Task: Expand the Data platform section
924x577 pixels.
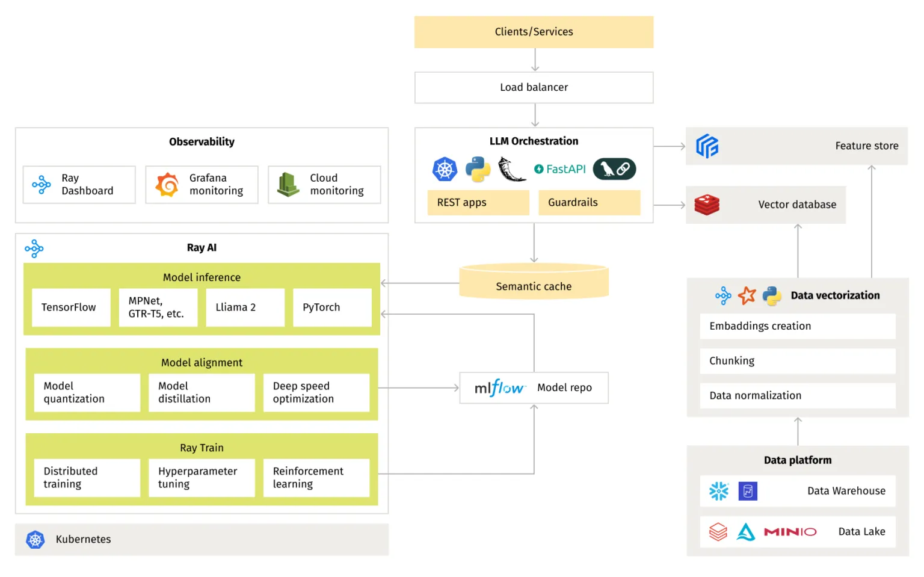Action: tap(798, 460)
